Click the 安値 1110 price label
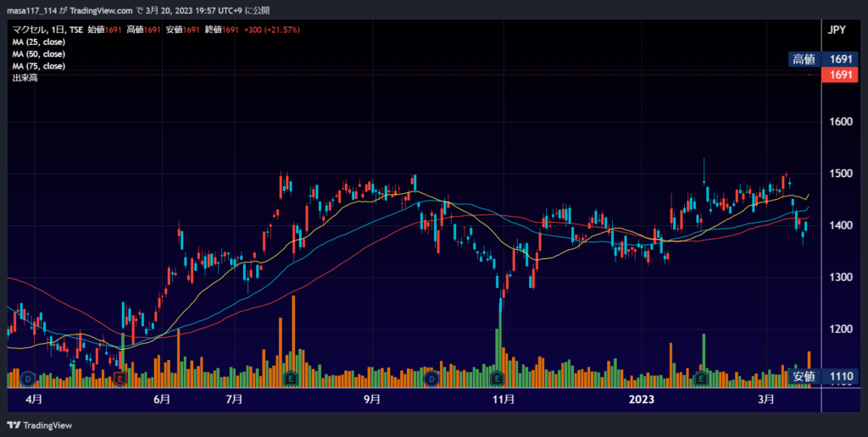This screenshot has width=868, height=437. pyautogui.click(x=824, y=377)
